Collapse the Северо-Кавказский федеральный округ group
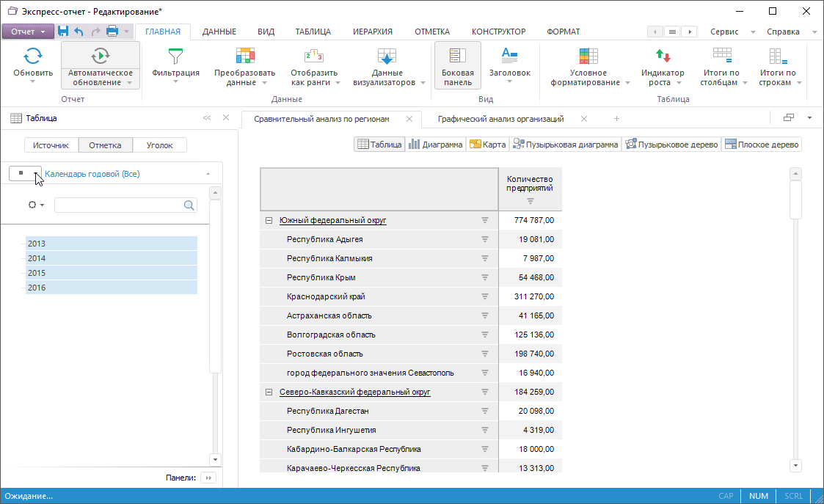 coord(269,392)
